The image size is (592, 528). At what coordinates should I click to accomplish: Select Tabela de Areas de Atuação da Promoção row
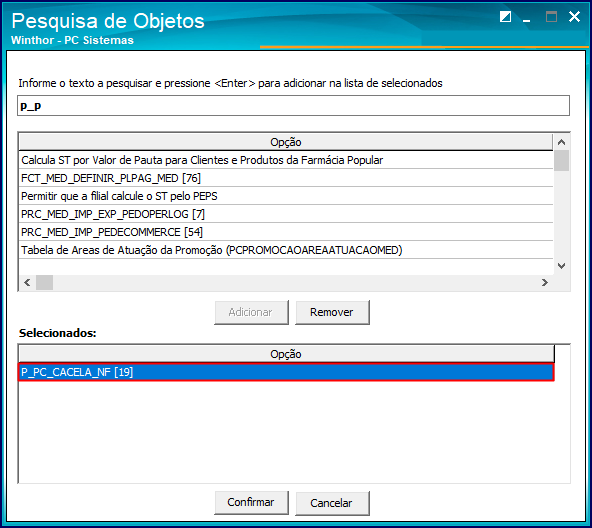(x=286, y=250)
